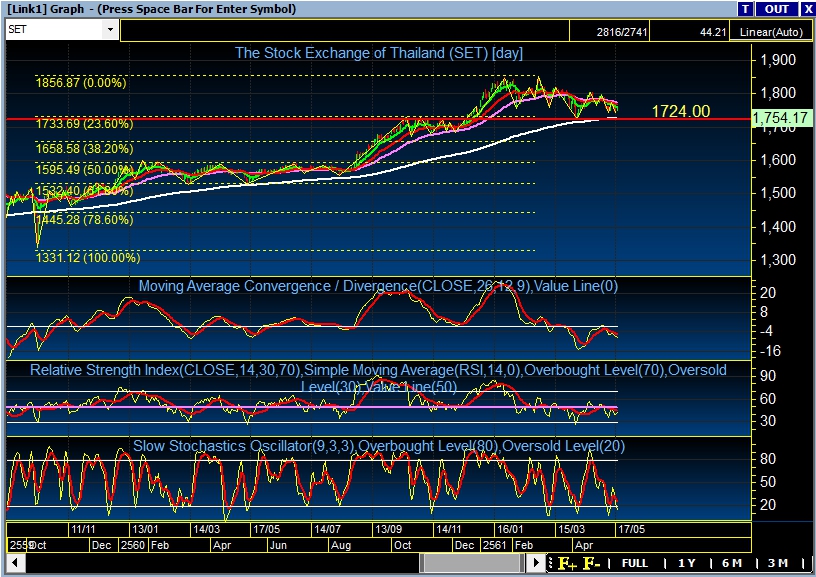Click the OUT button in title bar
The image size is (816, 577).
(776, 9)
